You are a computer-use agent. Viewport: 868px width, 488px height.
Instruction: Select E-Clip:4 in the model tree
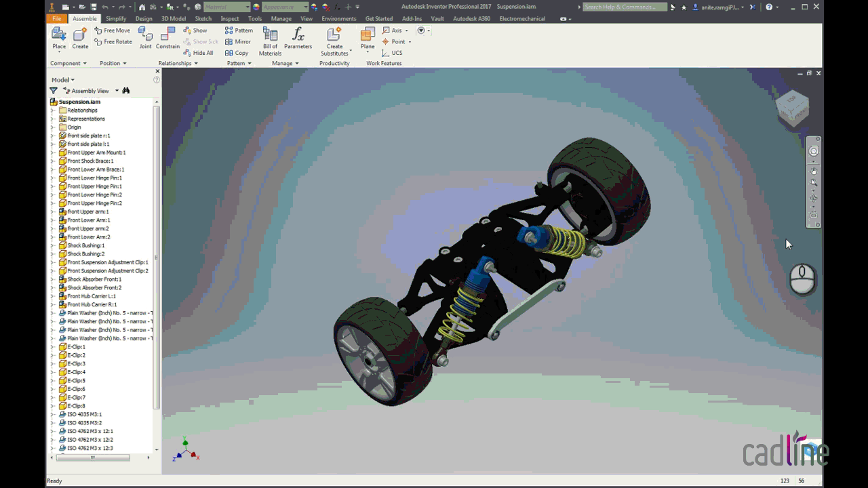[x=76, y=372]
